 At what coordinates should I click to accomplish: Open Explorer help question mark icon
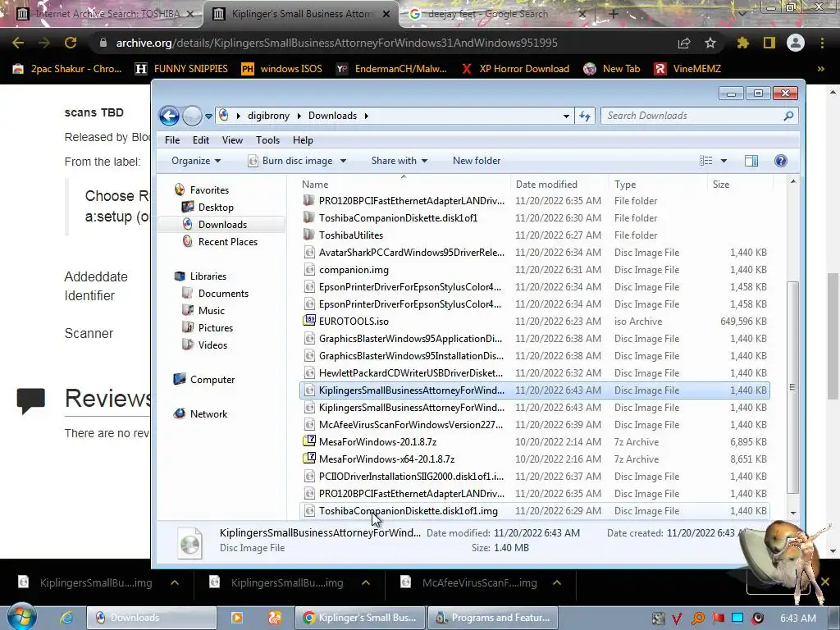coord(781,161)
